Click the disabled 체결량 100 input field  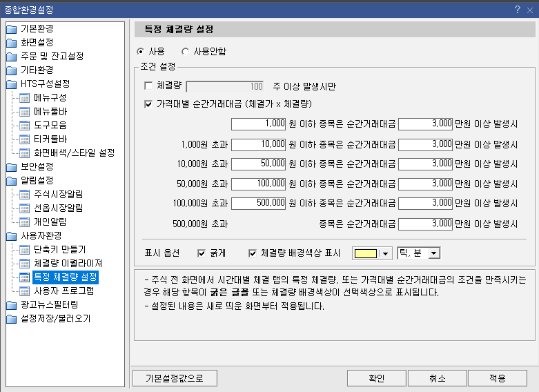pos(225,86)
